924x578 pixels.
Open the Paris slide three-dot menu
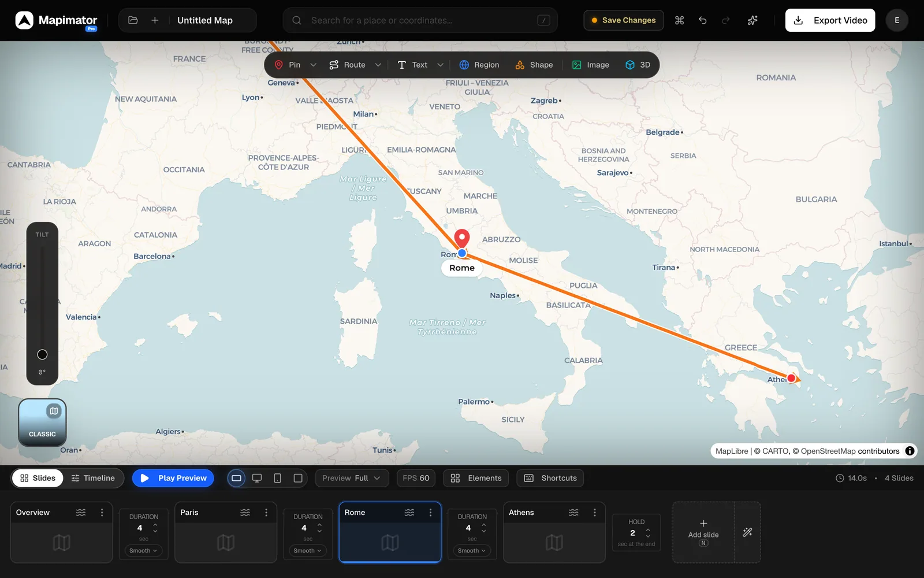(266, 513)
